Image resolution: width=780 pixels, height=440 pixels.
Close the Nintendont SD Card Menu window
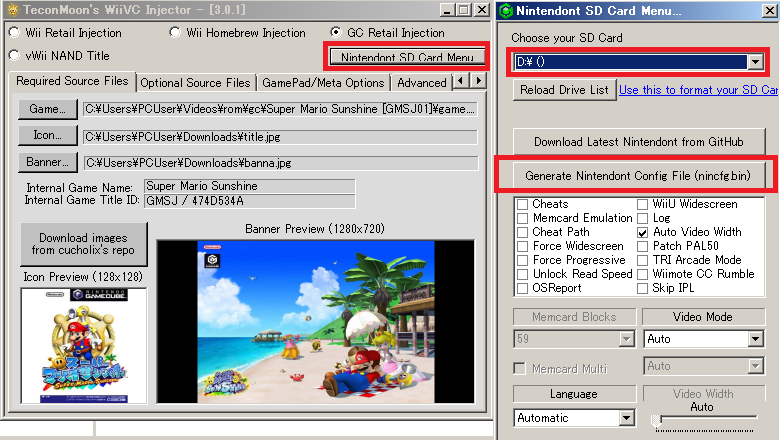(770, 10)
